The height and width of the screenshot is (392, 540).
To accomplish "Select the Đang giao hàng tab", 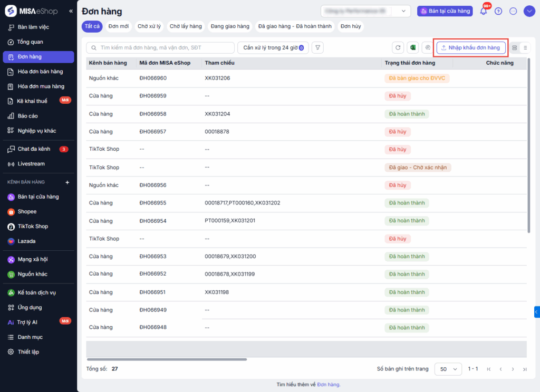I will (x=230, y=26).
